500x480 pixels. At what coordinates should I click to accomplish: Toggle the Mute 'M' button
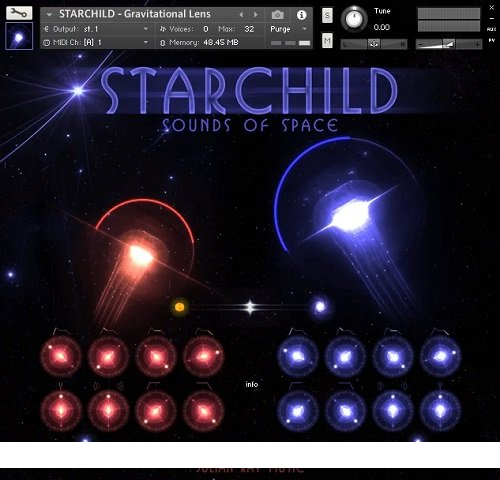click(x=327, y=41)
